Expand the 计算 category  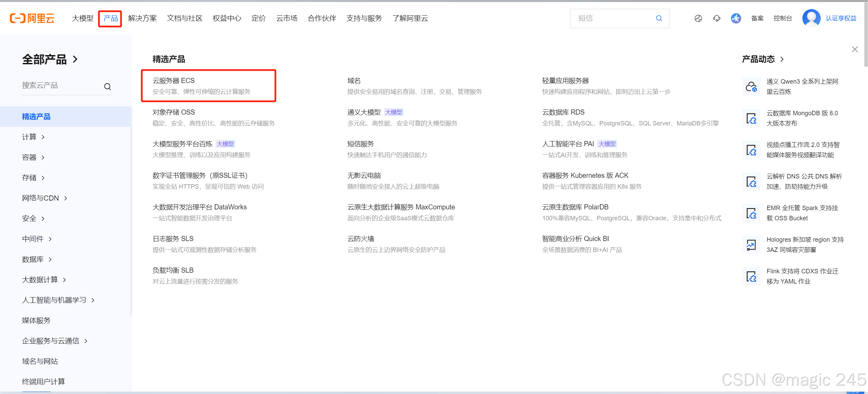tap(33, 137)
